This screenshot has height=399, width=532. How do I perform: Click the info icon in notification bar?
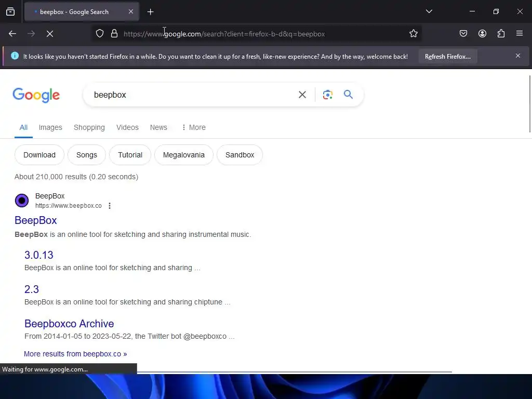[15, 56]
